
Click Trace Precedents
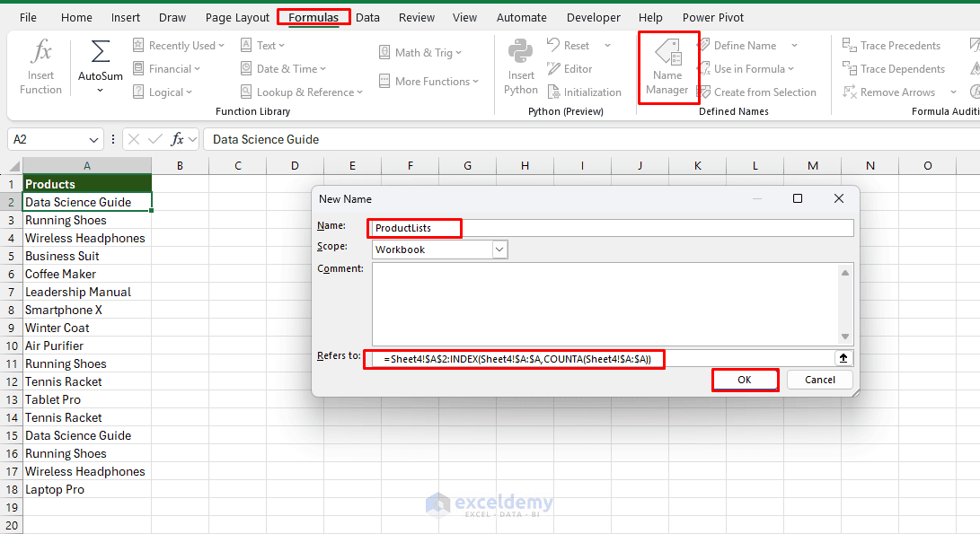pyautogui.click(x=891, y=46)
